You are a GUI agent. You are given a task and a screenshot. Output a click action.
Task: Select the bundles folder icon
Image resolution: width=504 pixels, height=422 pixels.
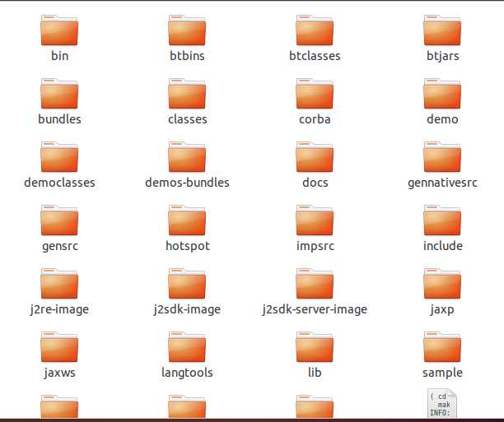tap(59, 94)
